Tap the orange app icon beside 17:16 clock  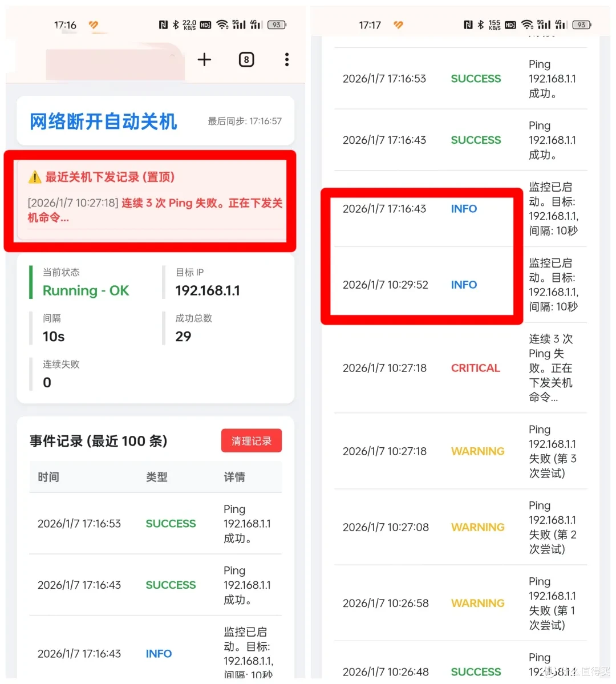point(94,25)
